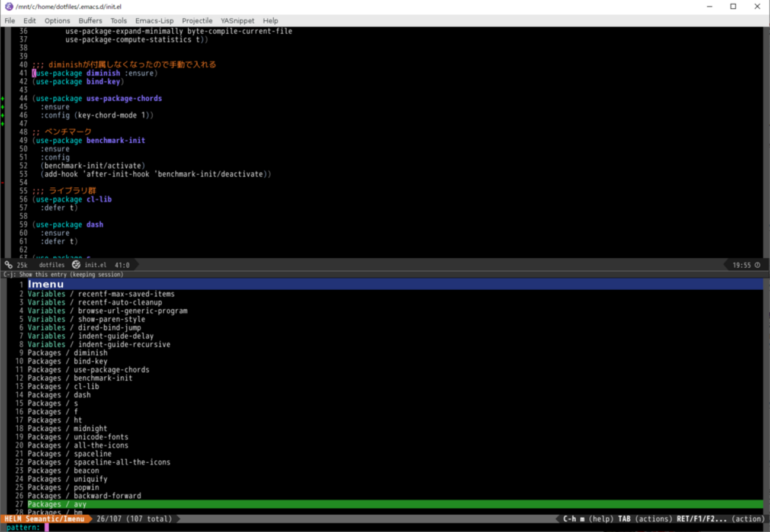The width and height of the screenshot is (770, 532).
Task: Click the HELM Semantic/Imenu mode line badge
Action: pos(45,519)
